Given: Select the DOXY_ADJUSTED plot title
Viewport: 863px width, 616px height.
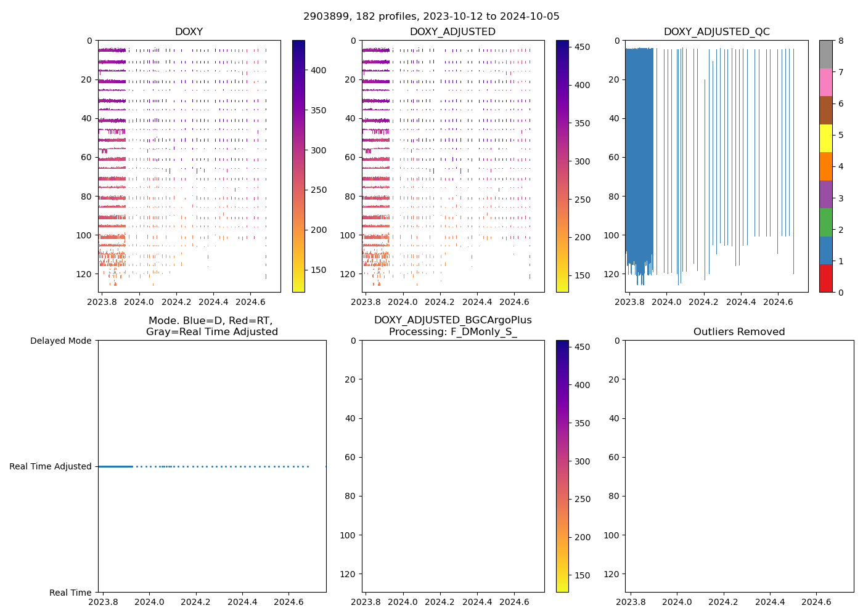Looking at the screenshot, I should [452, 32].
